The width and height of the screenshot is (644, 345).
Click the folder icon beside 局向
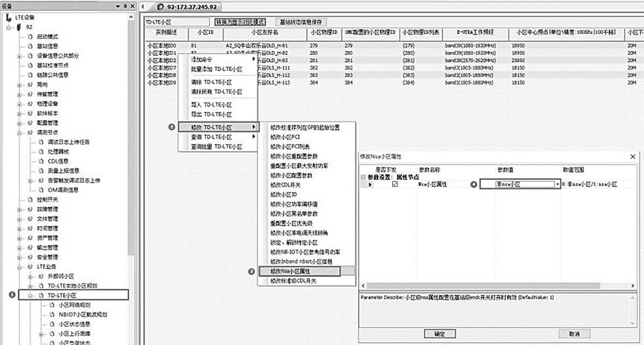pos(30,85)
